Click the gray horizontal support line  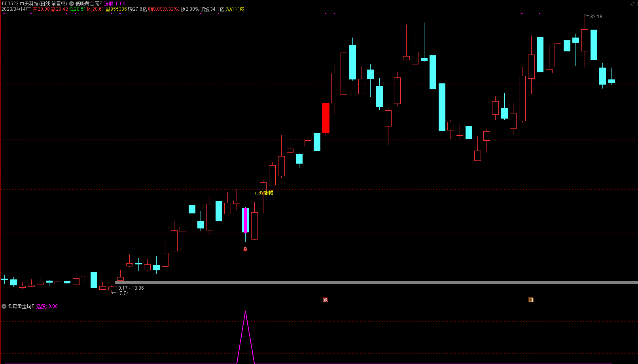(x=376, y=283)
